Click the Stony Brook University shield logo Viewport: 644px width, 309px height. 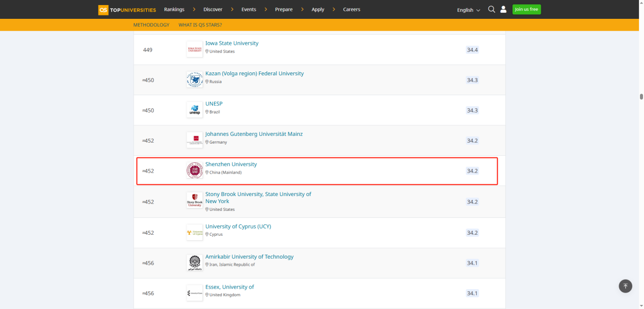tap(195, 200)
